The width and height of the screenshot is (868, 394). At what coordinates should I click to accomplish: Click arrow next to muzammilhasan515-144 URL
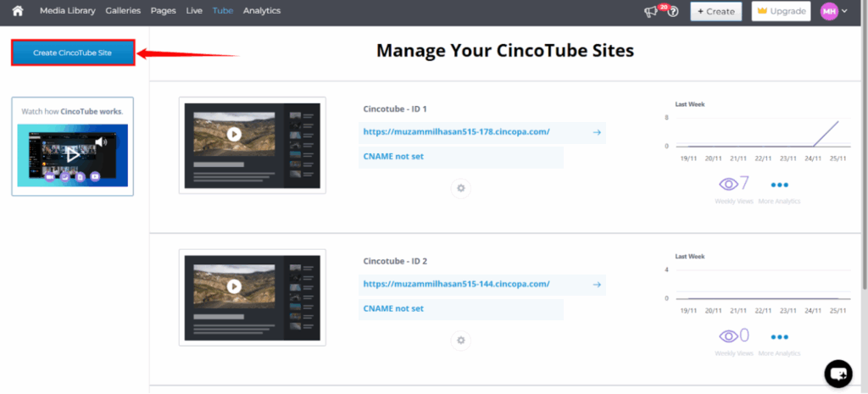(597, 284)
